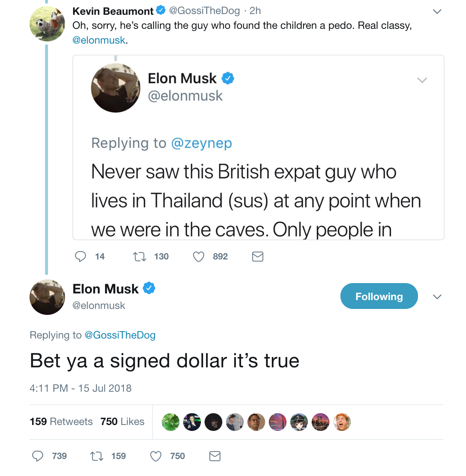Open the @zeynep profile link

[x=202, y=143]
